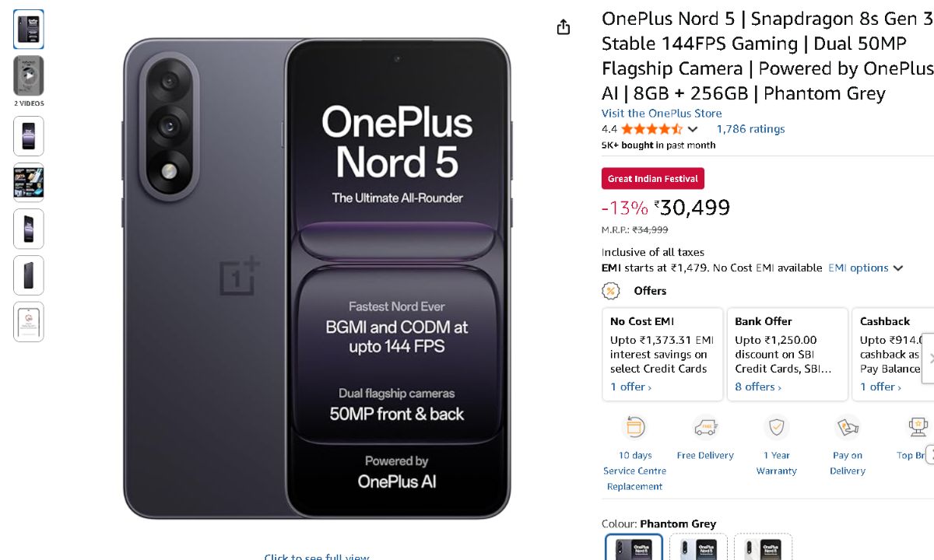Expand the star rating breakdown chevron
934x560 pixels.
pos(693,129)
